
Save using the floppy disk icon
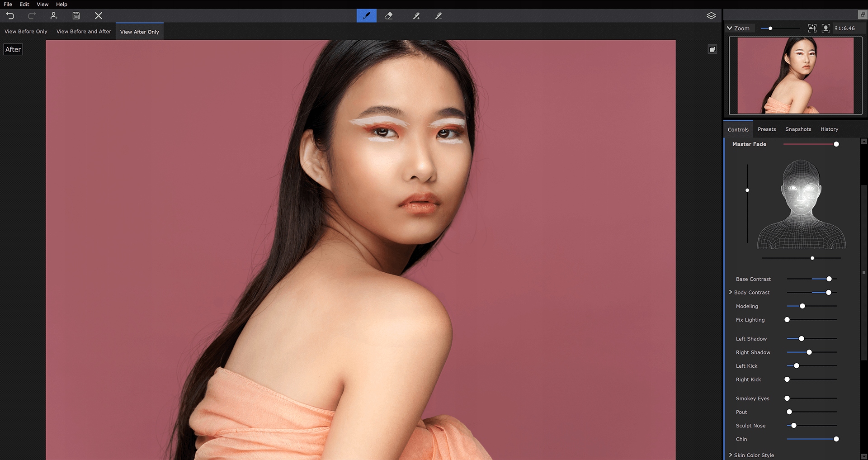tap(76, 16)
